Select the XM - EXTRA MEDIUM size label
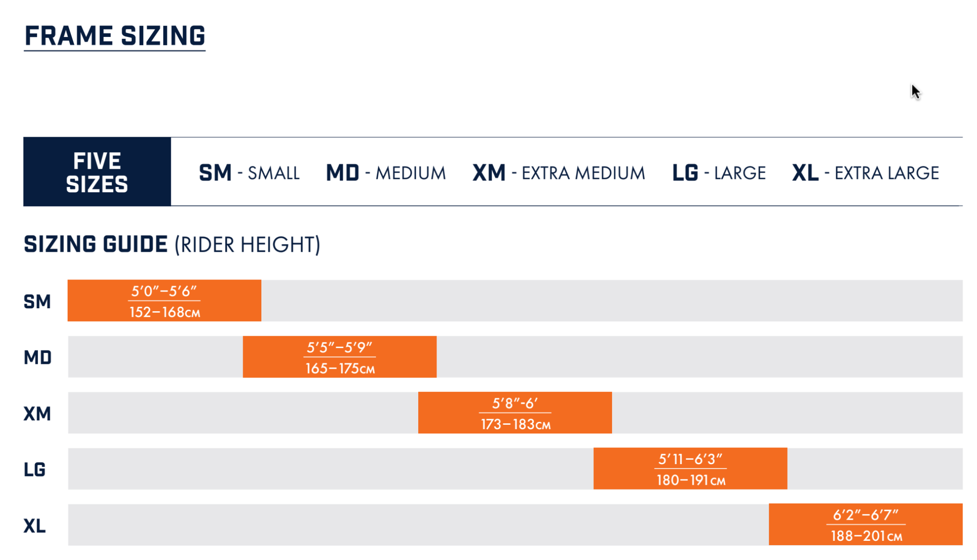 (x=558, y=173)
